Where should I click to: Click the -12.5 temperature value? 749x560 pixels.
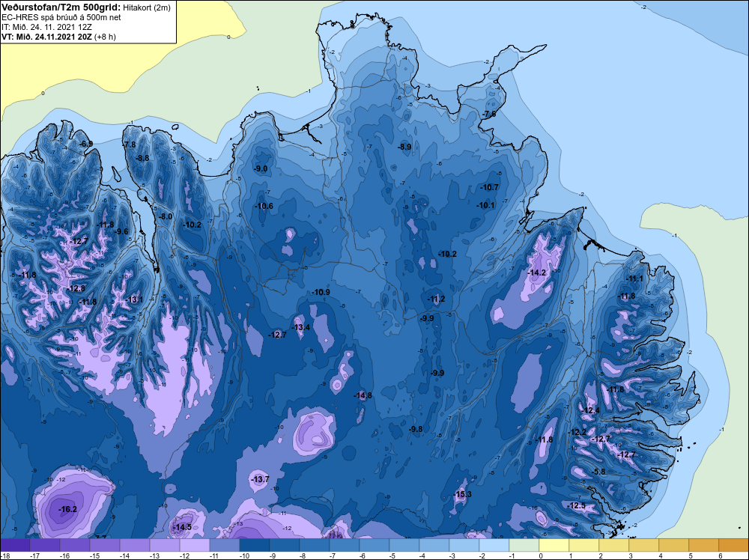[576, 505]
